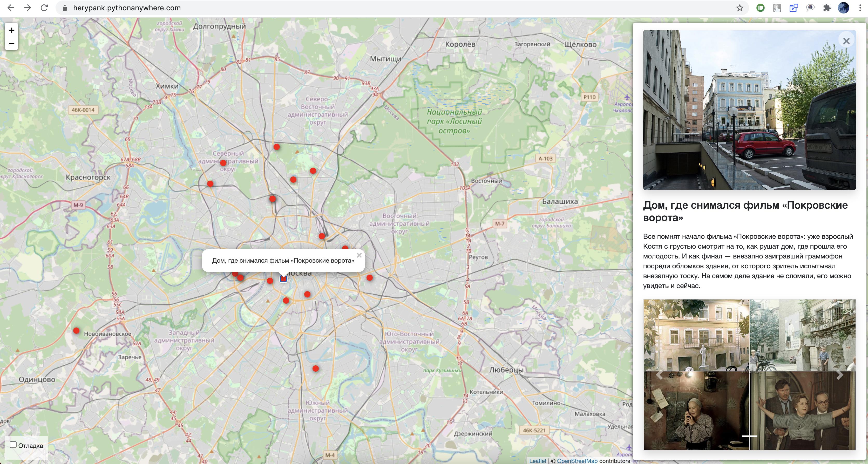Enable the Отладка checkbox
This screenshot has width=868, height=464.
13,445
